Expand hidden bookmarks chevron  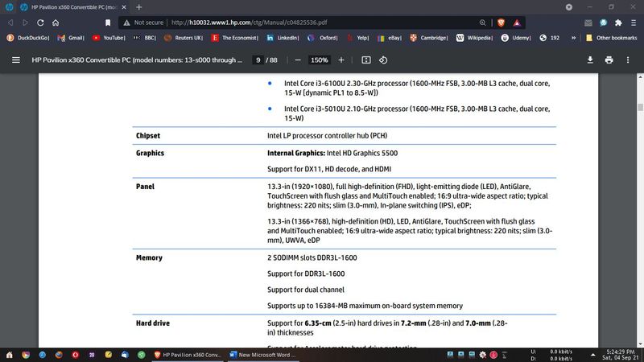tap(573, 38)
